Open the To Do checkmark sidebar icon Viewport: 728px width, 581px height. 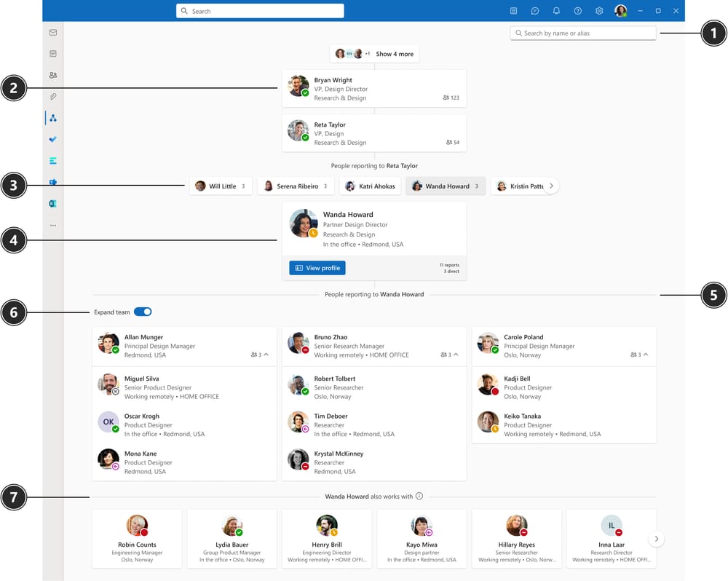52,139
